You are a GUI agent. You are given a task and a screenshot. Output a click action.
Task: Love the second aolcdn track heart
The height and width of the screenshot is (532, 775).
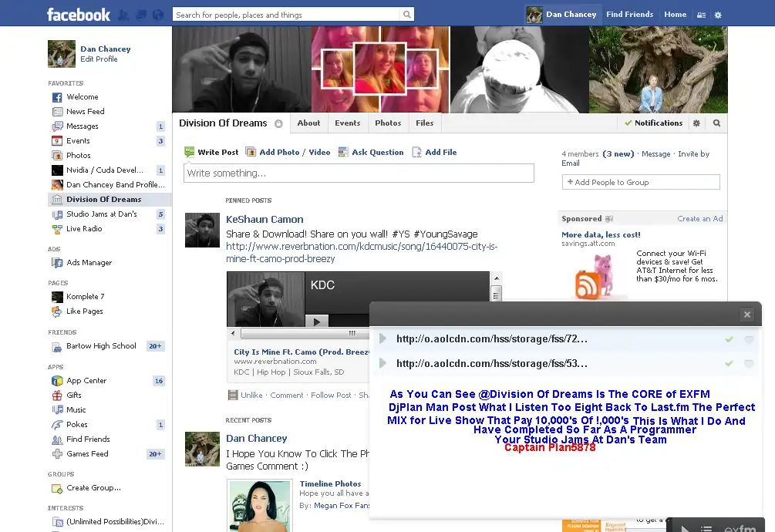tap(749, 364)
